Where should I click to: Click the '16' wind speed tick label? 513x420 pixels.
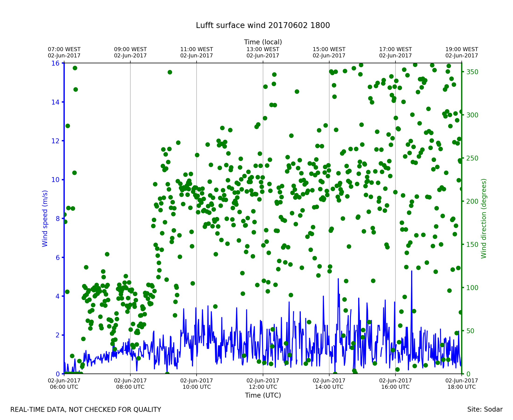tap(55, 63)
